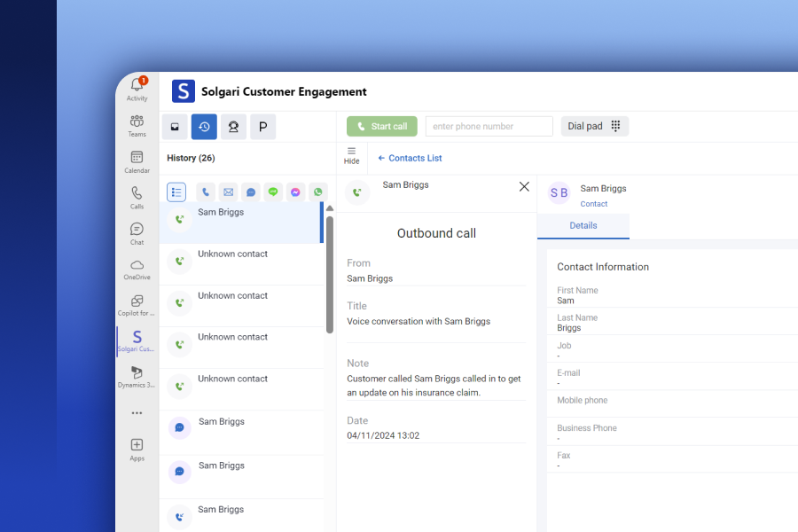Click the title 'Voice conversation with Sam Briggs'
The width and height of the screenshot is (798, 532).
pyautogui.click(x=419, y=321)
